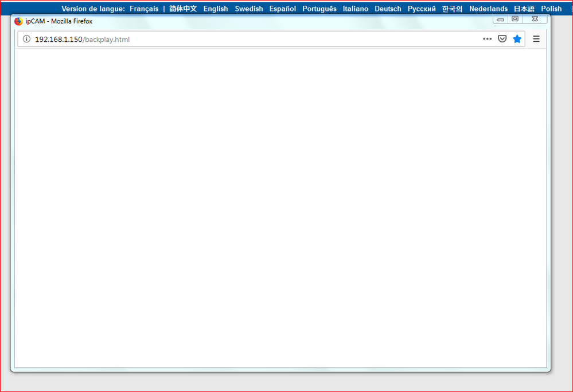The height and width of the screenshot is (392, 573).
Task: Maximize the ipCAM Firefox window
Action: (515, 19)
